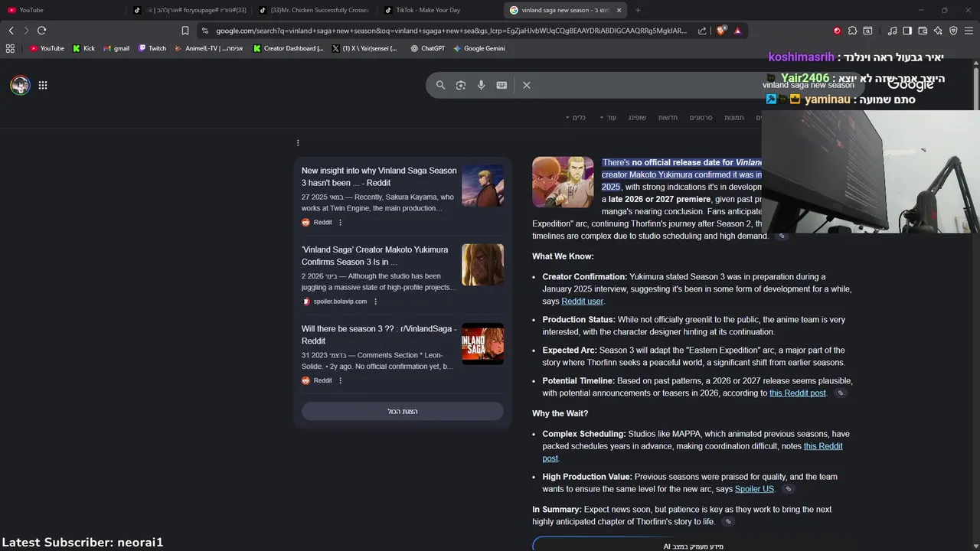980x551 pixels.
Task: Clear the search box with the X
Action: click(527, 85)
